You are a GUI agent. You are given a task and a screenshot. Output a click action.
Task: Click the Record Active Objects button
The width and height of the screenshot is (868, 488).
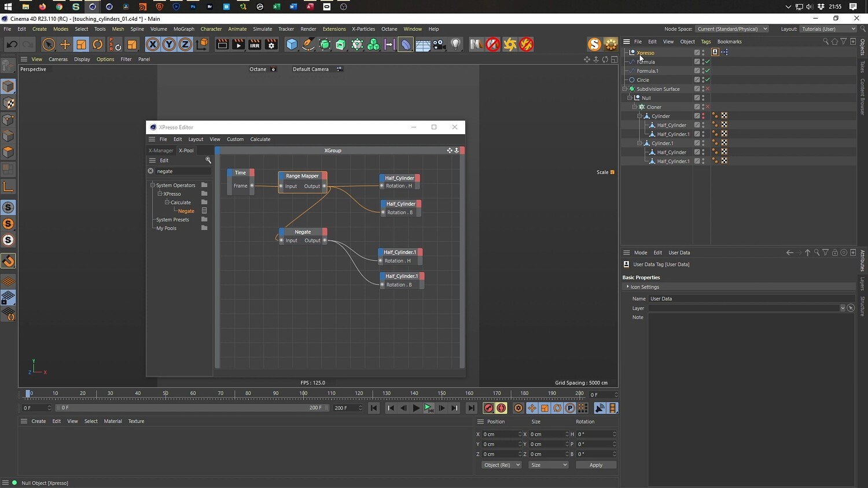[x=488, y=408]
